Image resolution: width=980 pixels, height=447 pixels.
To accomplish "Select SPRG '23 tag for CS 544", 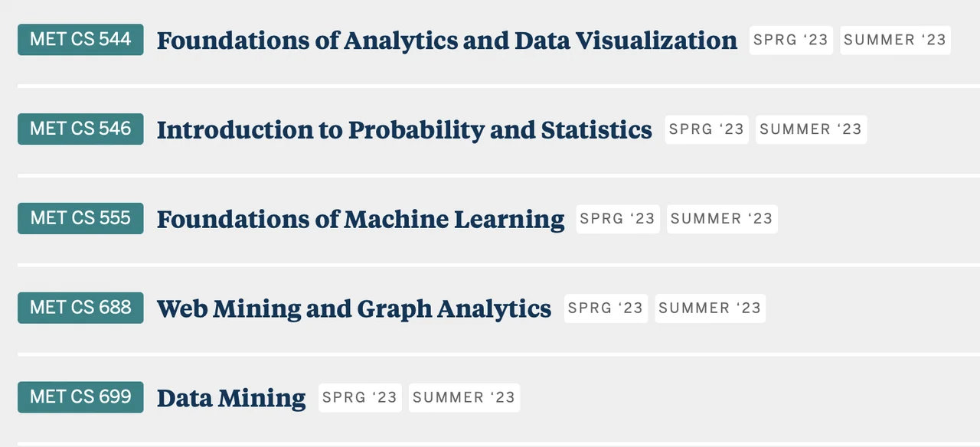I will pyautogui.click(x=791, y=41).
